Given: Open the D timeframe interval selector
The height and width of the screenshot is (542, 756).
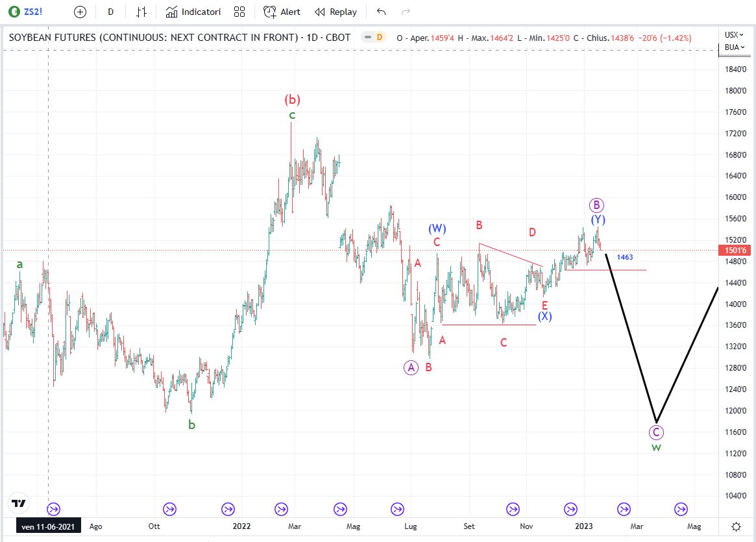Looking at the screenshot, I should pyautogui.click(x=111, y=12).
